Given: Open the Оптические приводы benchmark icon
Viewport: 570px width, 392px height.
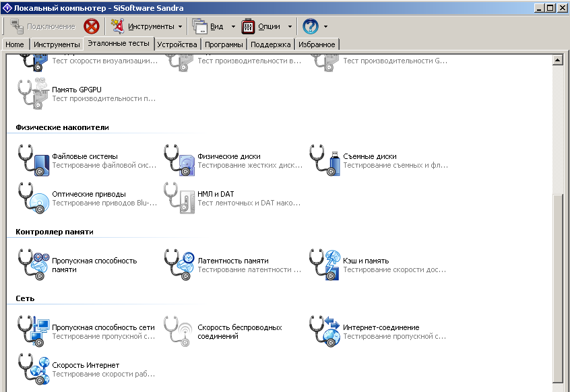Looking at the screenshot, I should click(x=34, y=198).
